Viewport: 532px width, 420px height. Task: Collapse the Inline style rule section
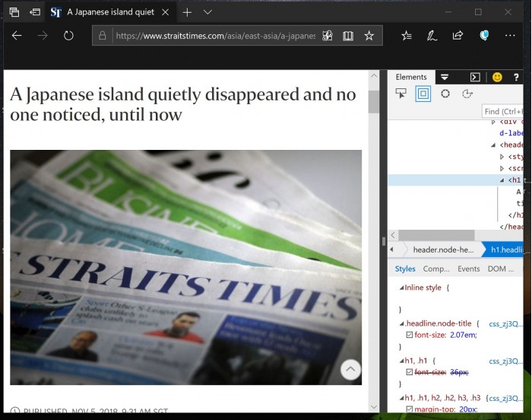(401, 288)
